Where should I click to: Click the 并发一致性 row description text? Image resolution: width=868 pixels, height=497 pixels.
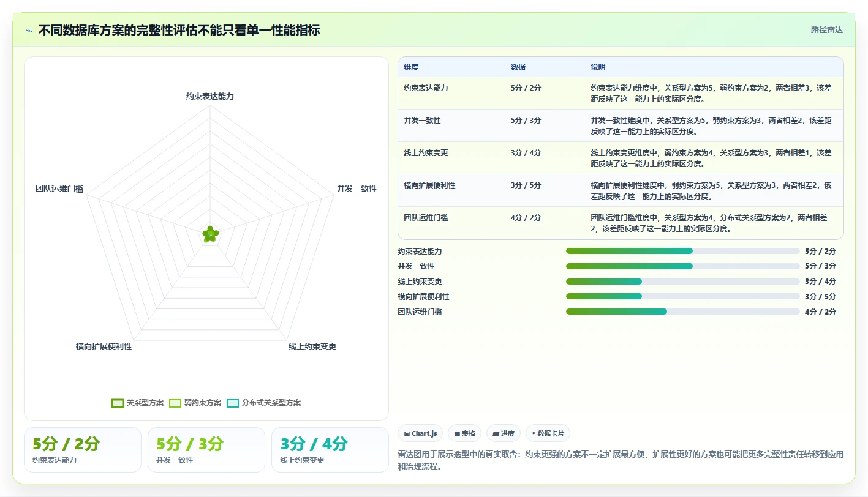click(711, 125)
